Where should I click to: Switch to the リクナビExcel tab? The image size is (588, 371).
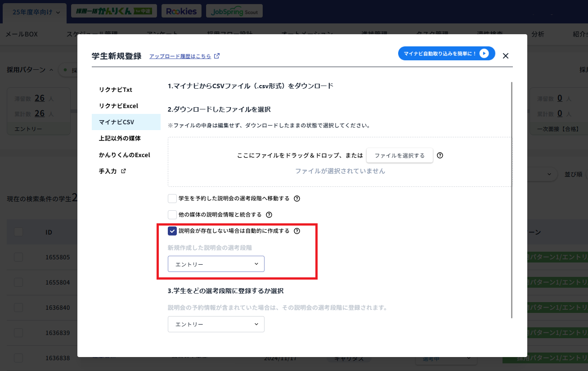point(120,106)
